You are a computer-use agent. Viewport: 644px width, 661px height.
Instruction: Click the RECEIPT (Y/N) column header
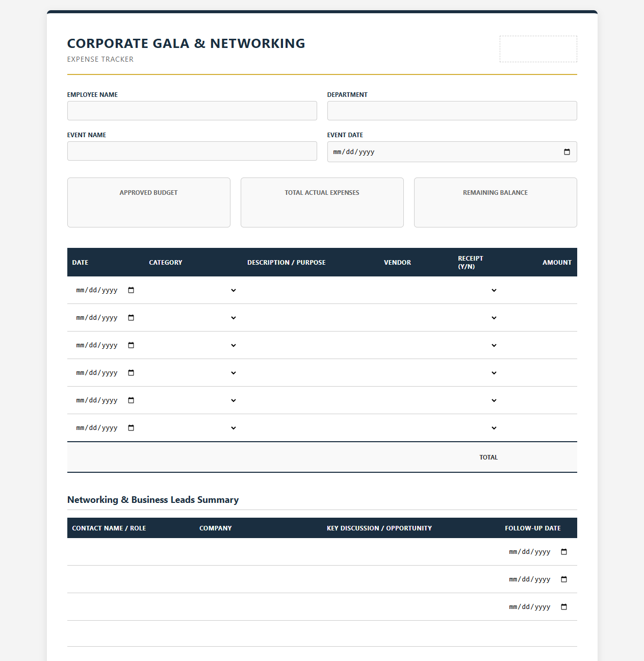coord(471,263)
